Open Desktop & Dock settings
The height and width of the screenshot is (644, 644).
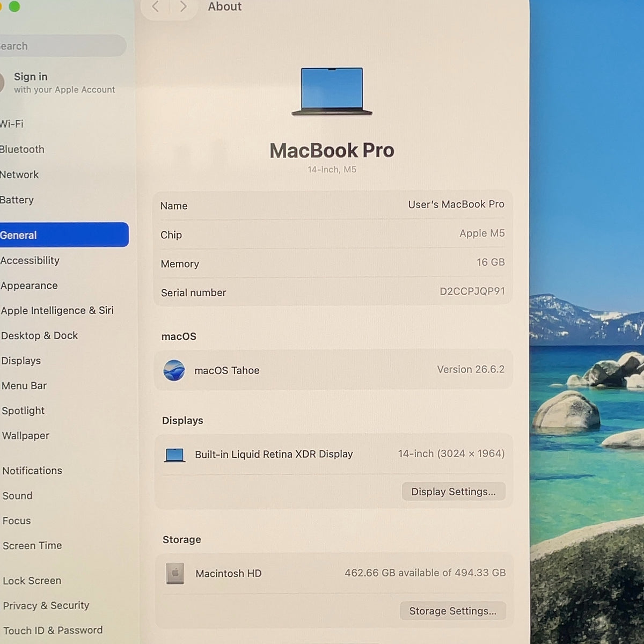coord(39,335)
